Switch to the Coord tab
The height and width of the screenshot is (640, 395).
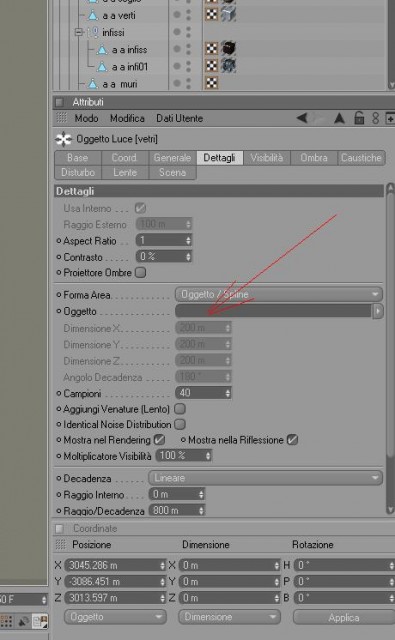[x=124, y=158]
